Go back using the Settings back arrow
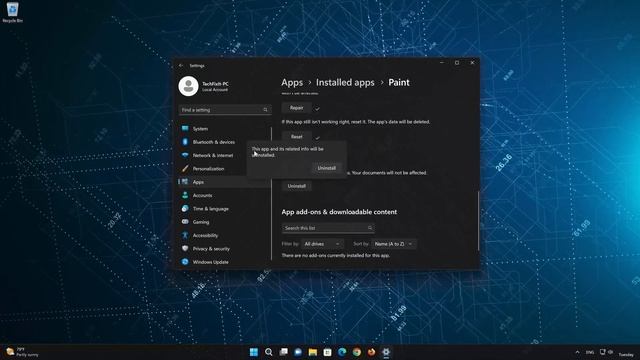Image resolution: width=640 pixels, height=360 pixels. [x=181, y=65]
